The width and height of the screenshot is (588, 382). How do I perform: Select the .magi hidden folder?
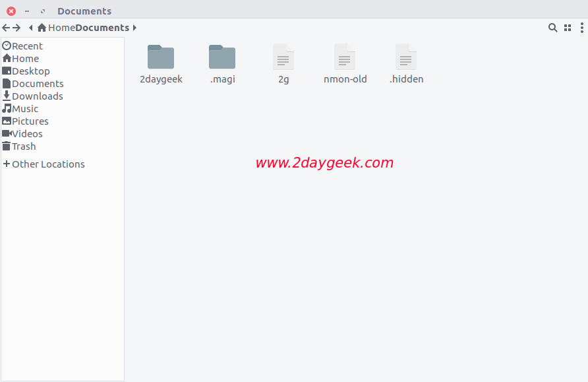[x=222, y=64]
